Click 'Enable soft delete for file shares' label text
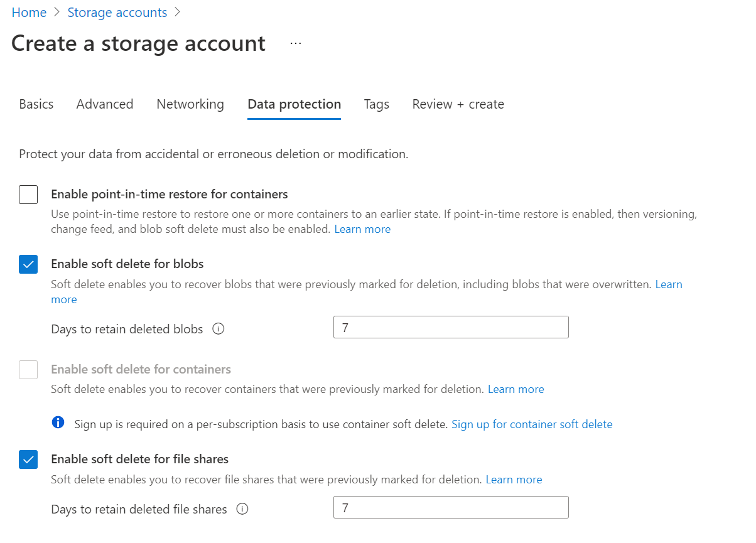 [140, 459]
